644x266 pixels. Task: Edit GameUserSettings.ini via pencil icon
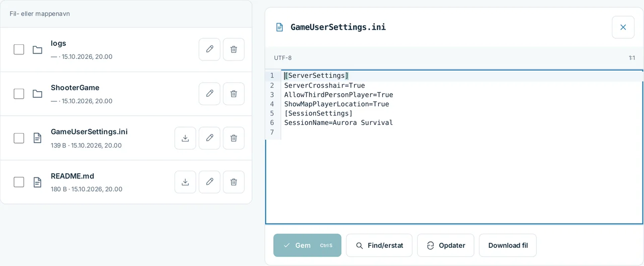tap(209, 138)
